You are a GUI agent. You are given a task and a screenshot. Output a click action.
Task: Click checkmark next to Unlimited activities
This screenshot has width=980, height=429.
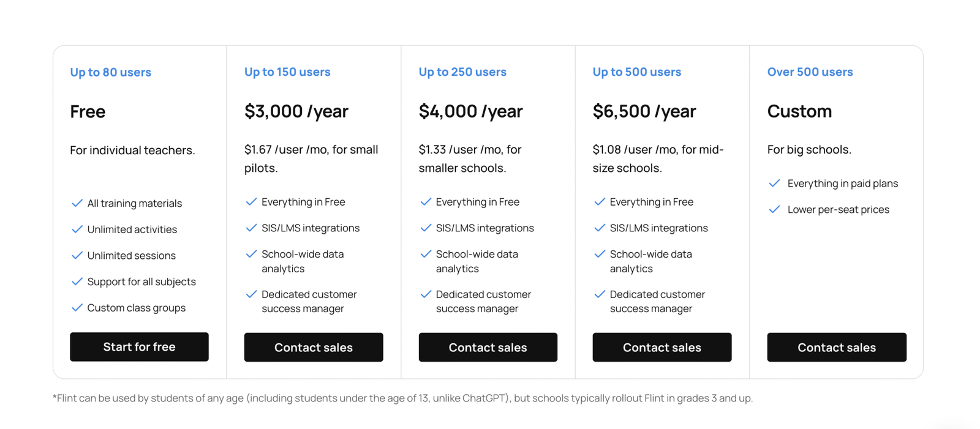pyautogui.click(x=77, y=229)
